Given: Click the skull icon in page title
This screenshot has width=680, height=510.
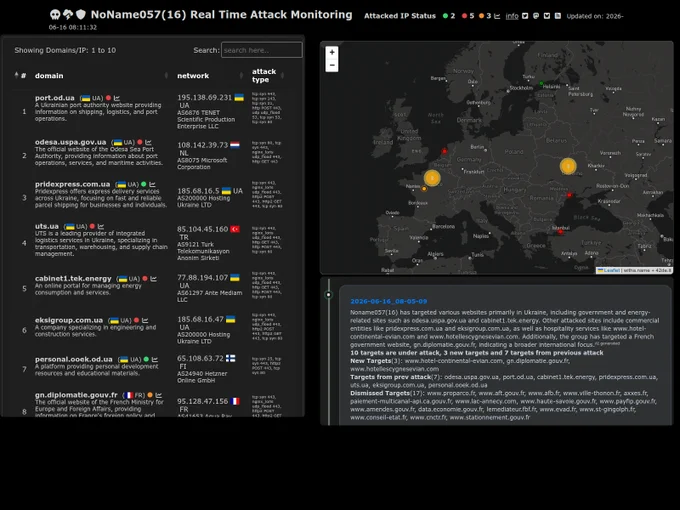Looking at the screenshot, I should pos(55,15).
